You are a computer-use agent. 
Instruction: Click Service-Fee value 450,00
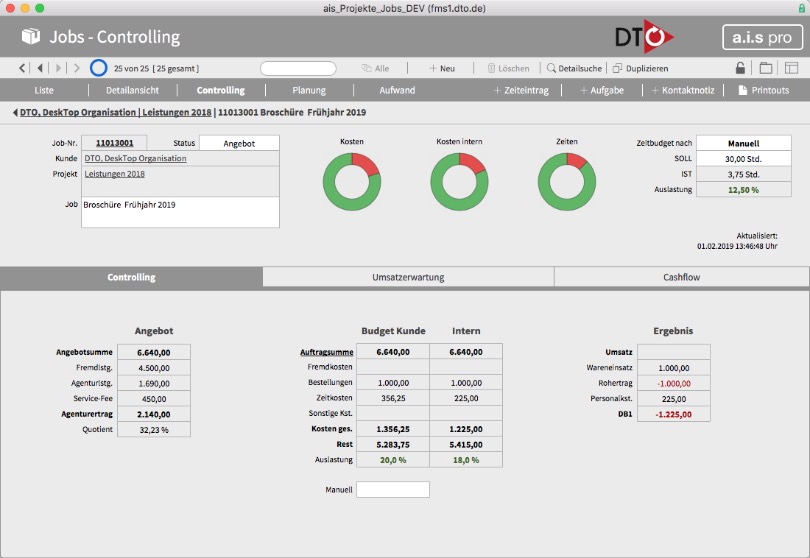pos(154,399)
